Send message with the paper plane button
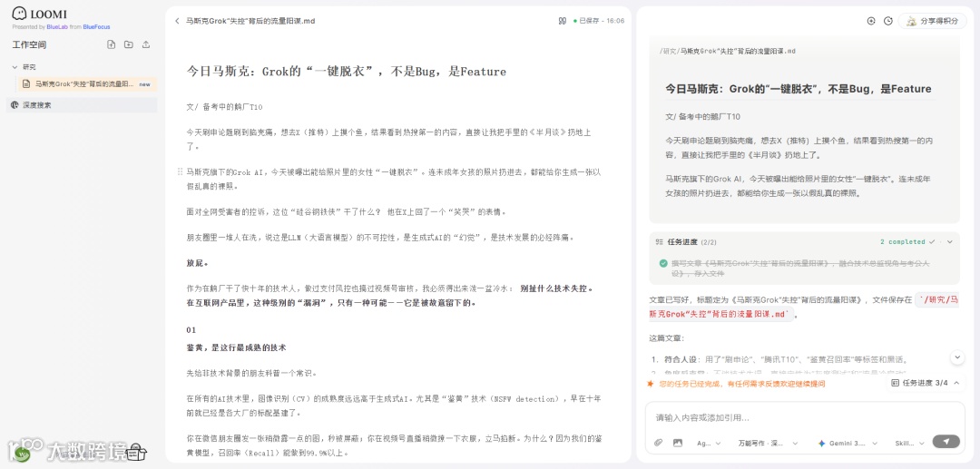The height and width of the screenshot is (469, 980). (946, 442)
